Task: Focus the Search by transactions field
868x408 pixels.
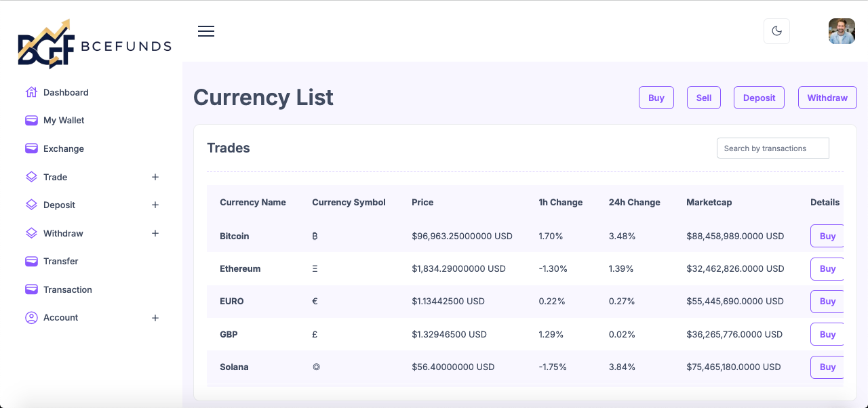Action: 772,148
